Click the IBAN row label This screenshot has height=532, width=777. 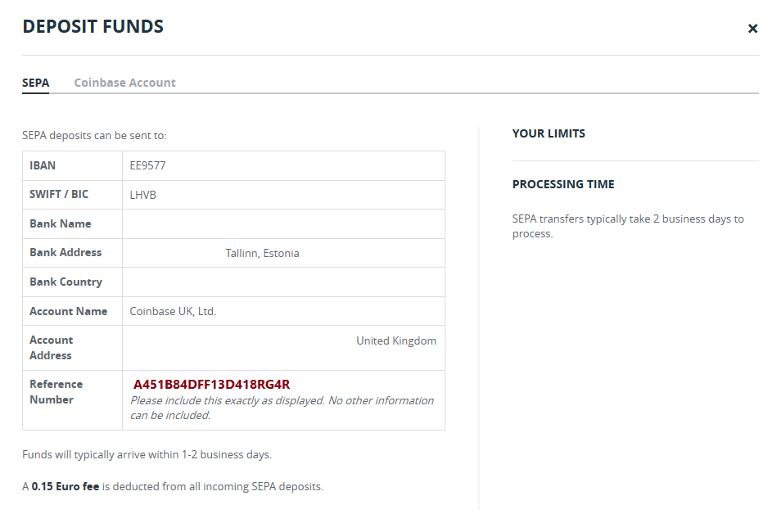point(43,165)
